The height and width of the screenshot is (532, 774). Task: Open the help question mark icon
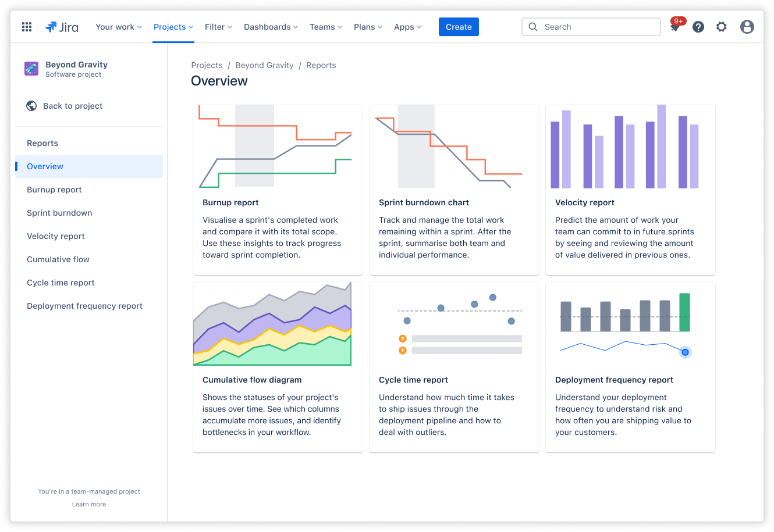point(698,27)
